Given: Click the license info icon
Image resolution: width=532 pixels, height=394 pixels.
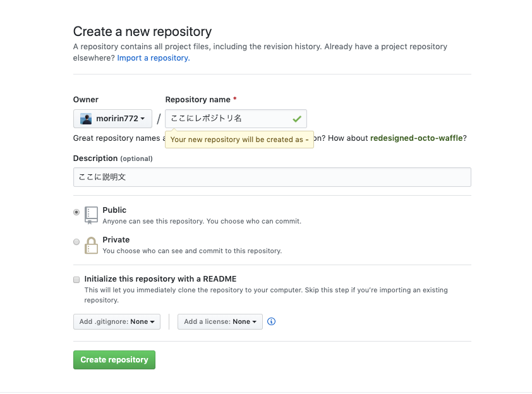Looking at the screenshot, I should click(272, 321).
